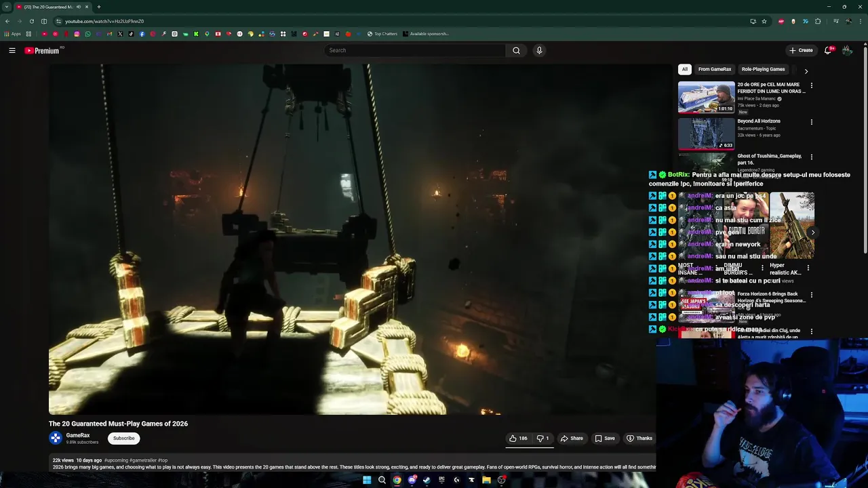This screenshot has width=868, height=488.
Task: Open the YouTube guide hamburger menu
Action: point(12,50)
